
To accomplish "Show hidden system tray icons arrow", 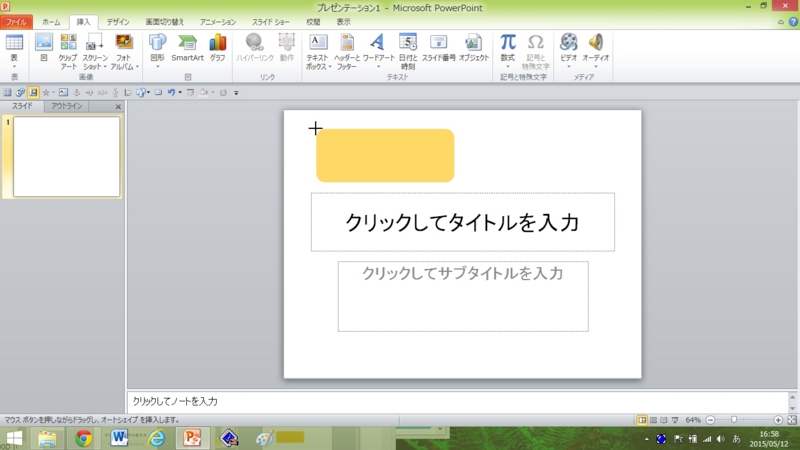I will (646, 439).
